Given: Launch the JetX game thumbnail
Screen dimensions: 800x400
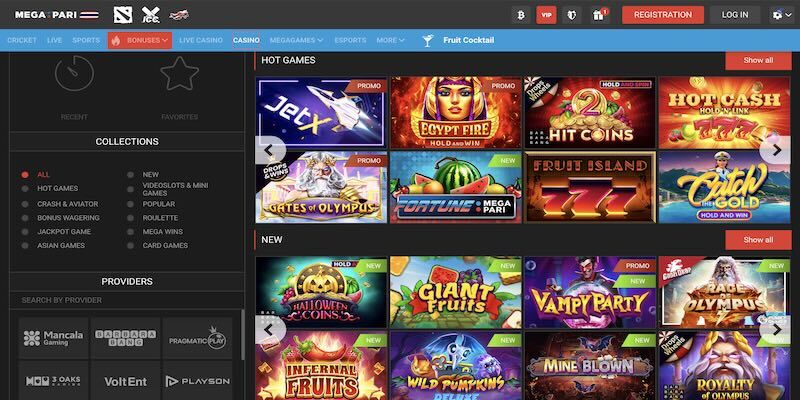Looking at the screenshot, I should 321,113.
